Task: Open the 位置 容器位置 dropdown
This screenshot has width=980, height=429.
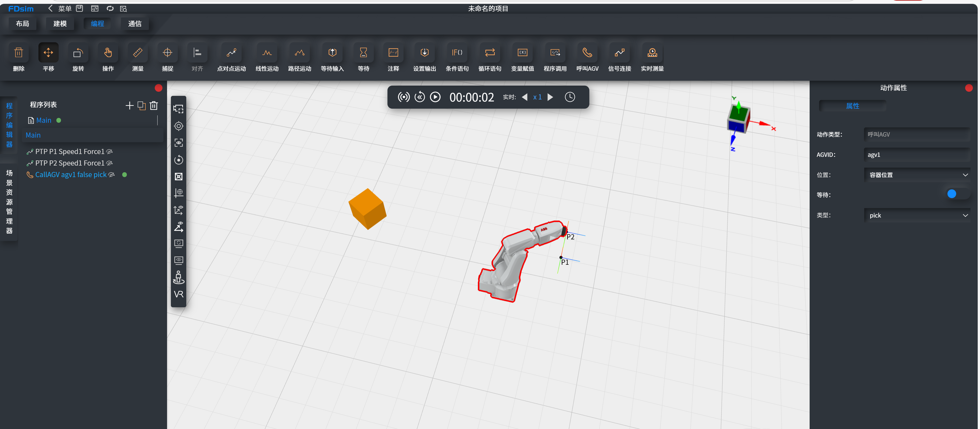Action: (917, 175)
